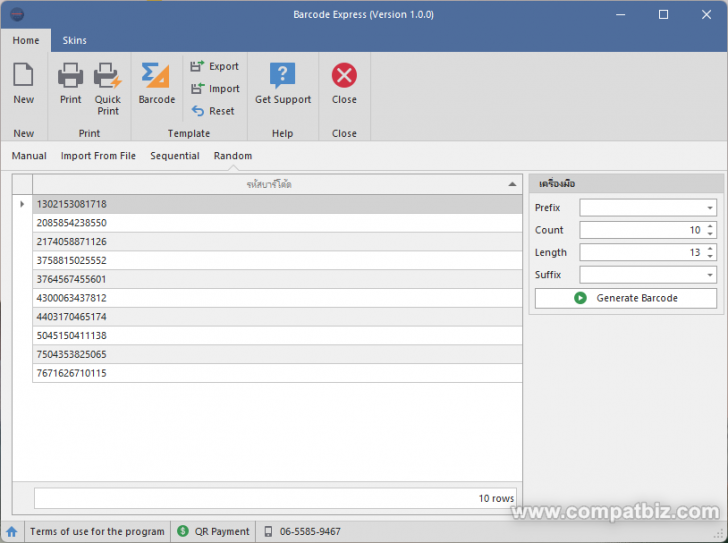Select row 1302153081718
The image size is (728, 543).
[x=277, y=204]
